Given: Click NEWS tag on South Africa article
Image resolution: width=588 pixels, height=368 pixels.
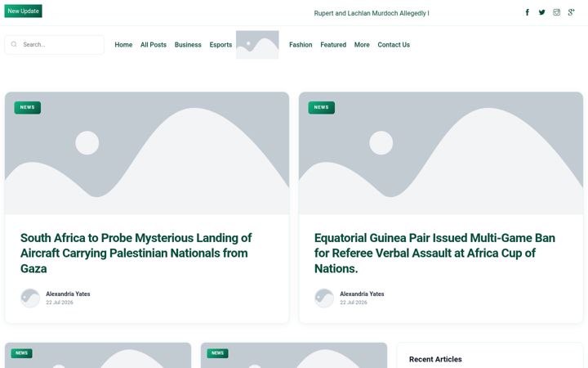Looking at the screenshot, I should coord(28,107).
